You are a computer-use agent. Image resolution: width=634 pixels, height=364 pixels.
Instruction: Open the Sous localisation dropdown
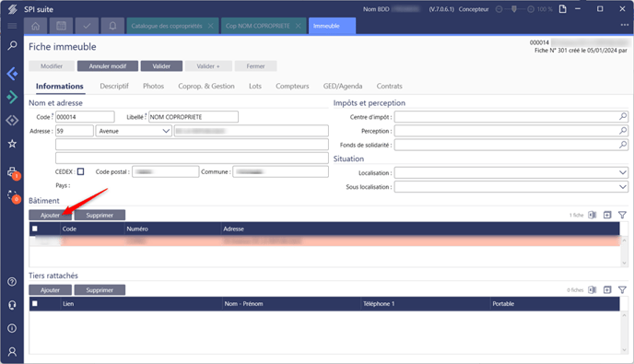(511, 187)
